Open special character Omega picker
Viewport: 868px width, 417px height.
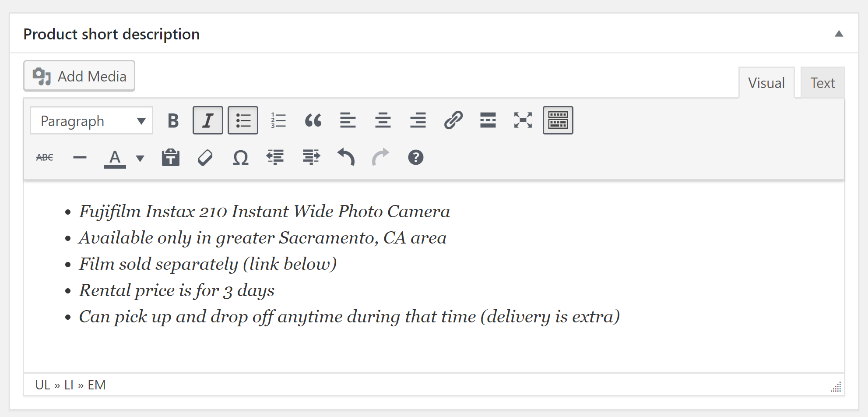(x=240, y=158)
